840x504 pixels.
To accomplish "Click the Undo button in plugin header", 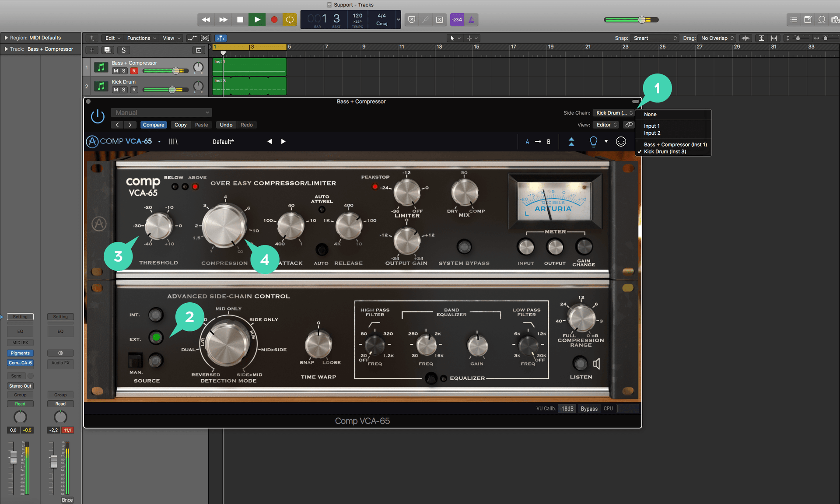I will tap(226, 125).
